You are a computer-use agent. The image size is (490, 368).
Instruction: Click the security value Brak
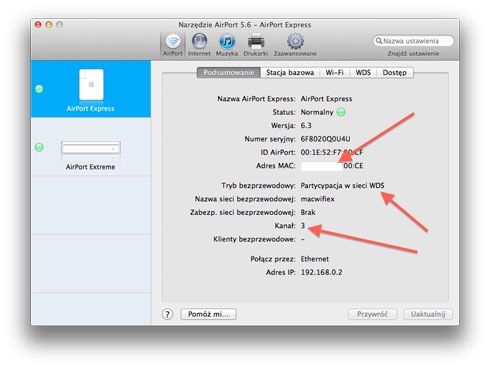point(308,212)
